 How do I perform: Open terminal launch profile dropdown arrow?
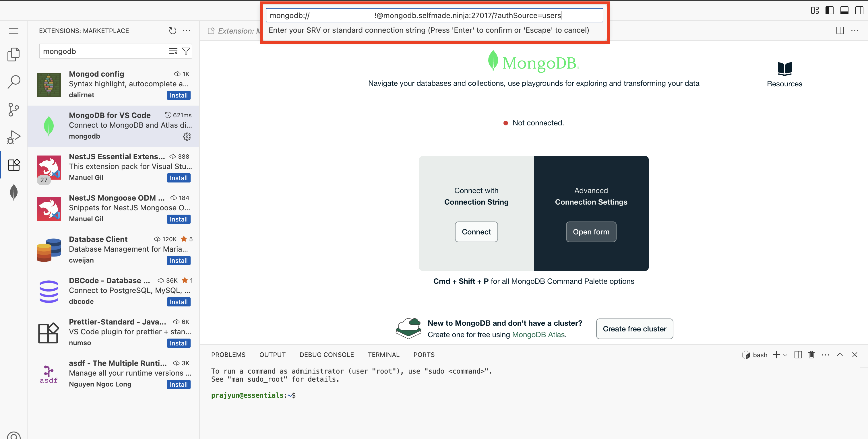click(x=785, y=355)
